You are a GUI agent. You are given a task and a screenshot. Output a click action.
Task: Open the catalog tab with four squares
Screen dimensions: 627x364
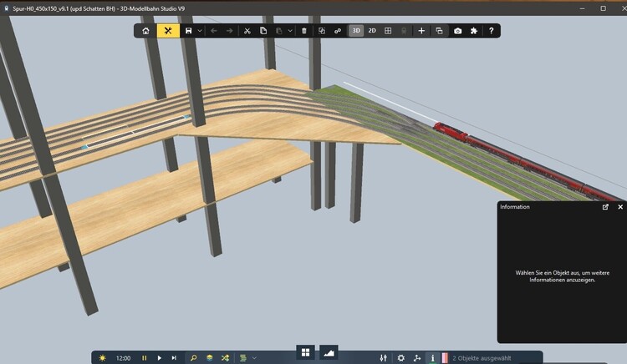click(306, 352)
